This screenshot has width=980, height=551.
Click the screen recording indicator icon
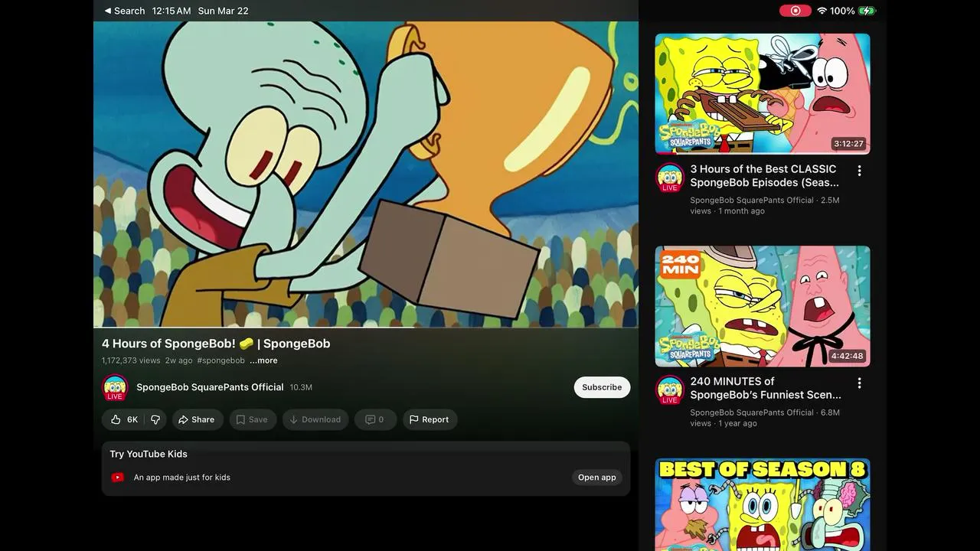795,11
